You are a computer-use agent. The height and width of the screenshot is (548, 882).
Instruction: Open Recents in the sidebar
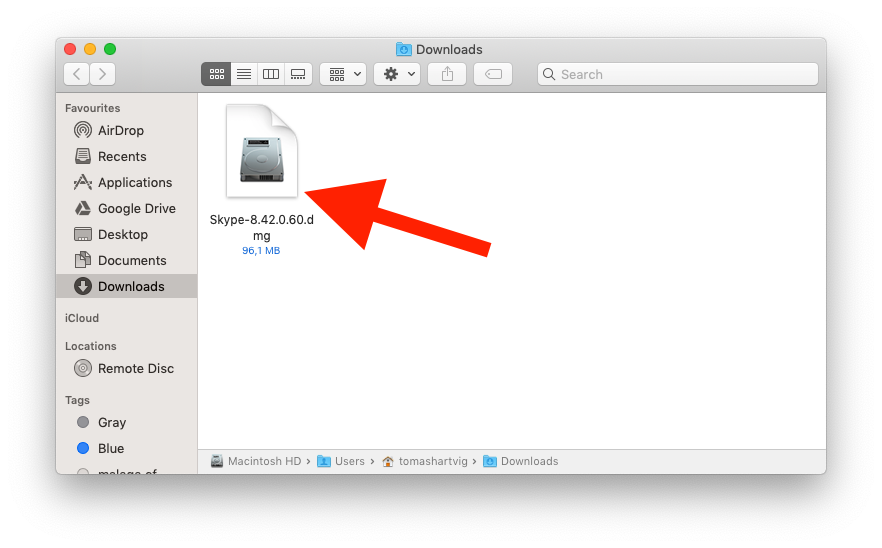coord(127,156)
